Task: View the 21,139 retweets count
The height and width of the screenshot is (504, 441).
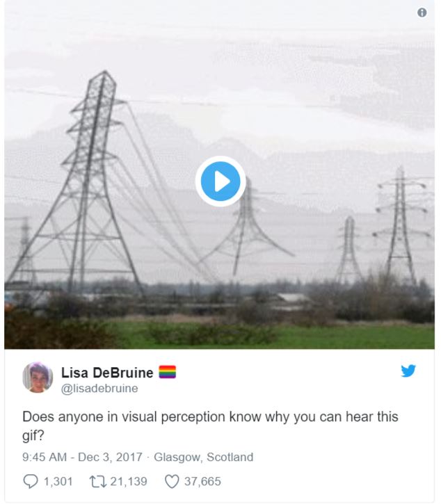Action: (129, 482)
